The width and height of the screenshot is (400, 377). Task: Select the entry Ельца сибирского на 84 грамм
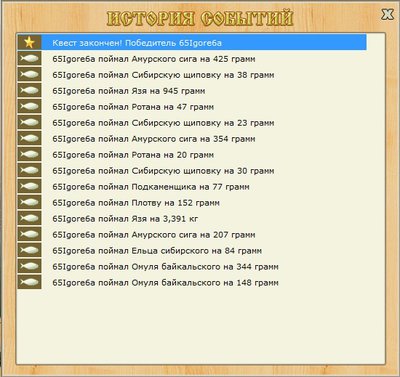[x=192, y=251]
